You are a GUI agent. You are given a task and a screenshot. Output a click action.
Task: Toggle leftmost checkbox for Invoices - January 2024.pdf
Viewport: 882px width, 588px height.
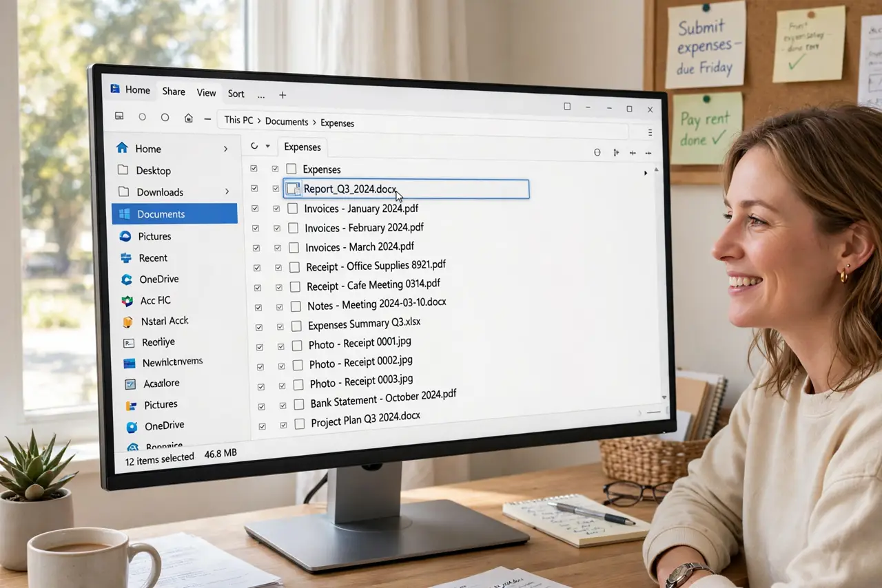[256, 208]
